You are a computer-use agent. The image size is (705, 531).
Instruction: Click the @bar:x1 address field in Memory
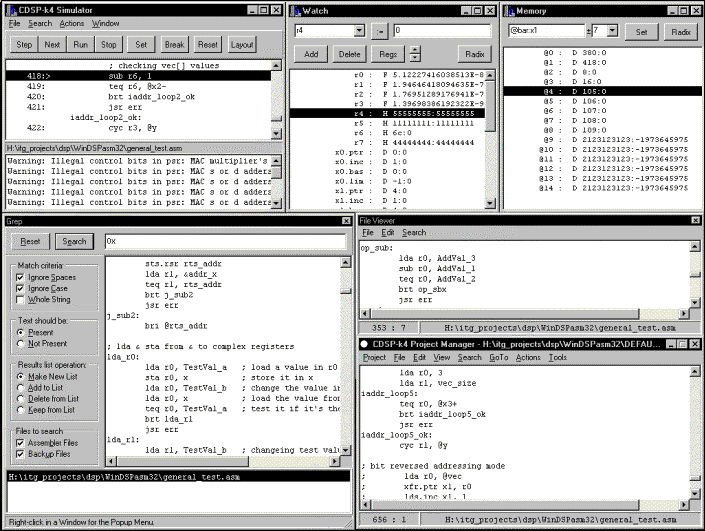click(546, 31)
